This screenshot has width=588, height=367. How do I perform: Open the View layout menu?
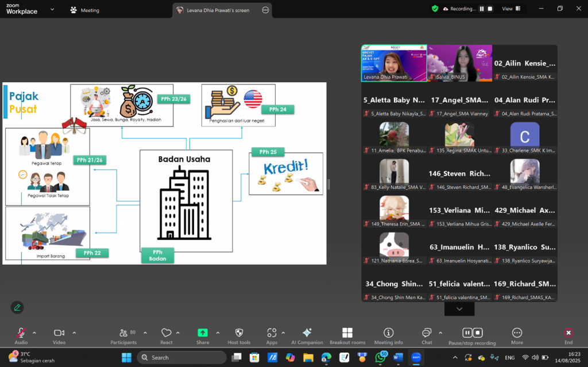[x=510, y=9]
